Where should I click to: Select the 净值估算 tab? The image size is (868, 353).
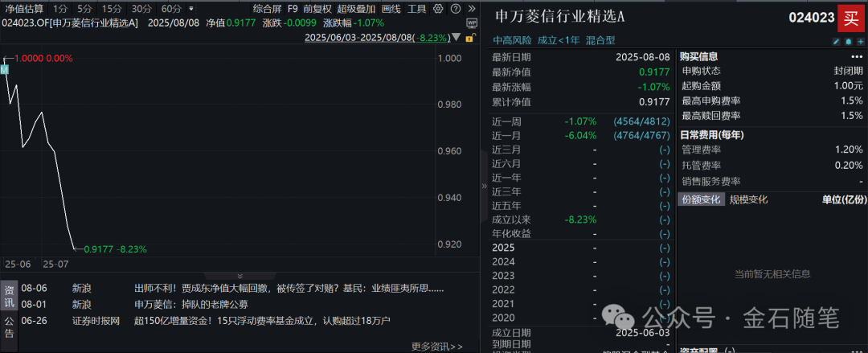coord(23,9)
